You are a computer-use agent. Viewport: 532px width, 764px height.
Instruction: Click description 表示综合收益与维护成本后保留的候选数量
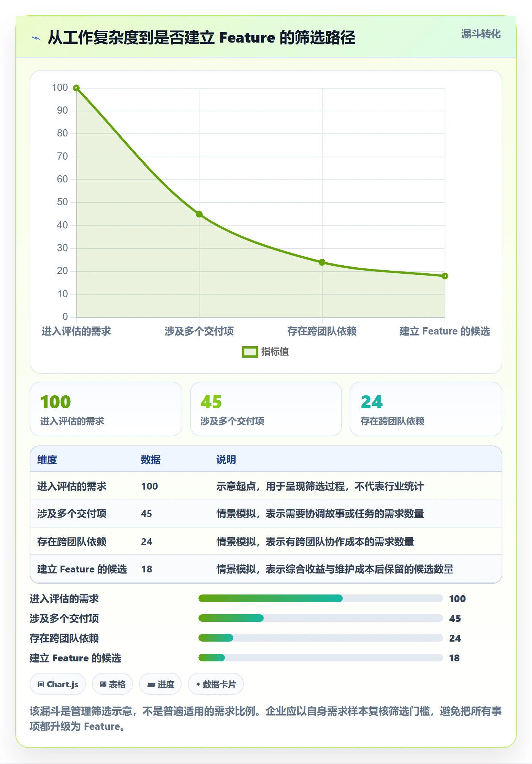coord(359,569)
